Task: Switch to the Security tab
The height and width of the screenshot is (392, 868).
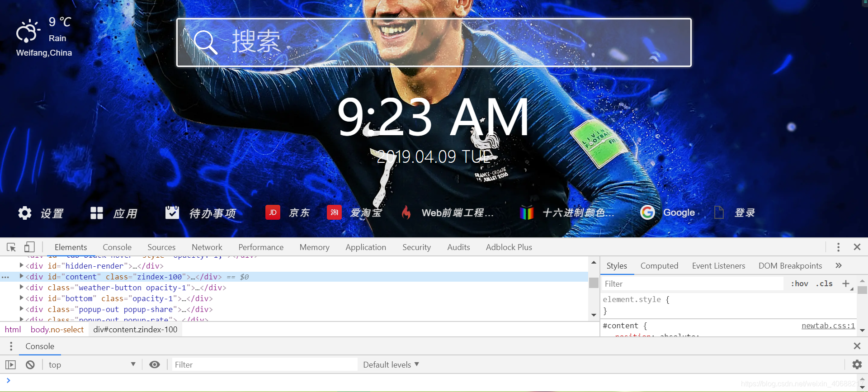Action: click(x=417, y=247)
